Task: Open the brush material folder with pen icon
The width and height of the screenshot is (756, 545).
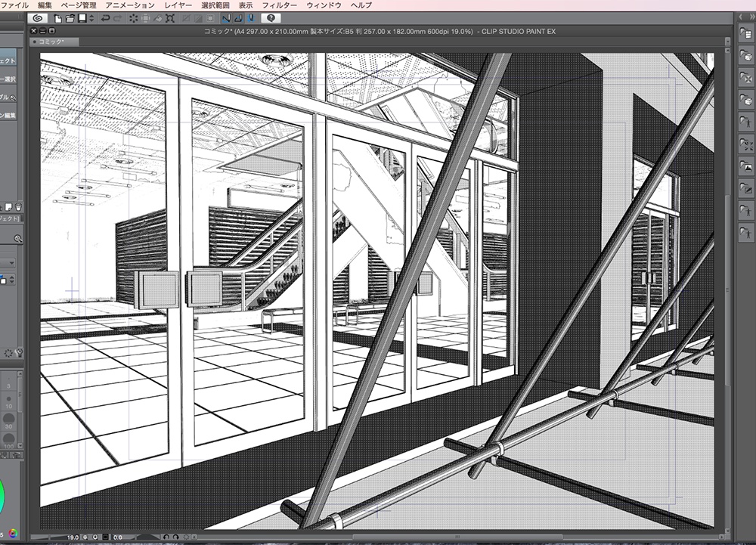Action: pos(746,190)
